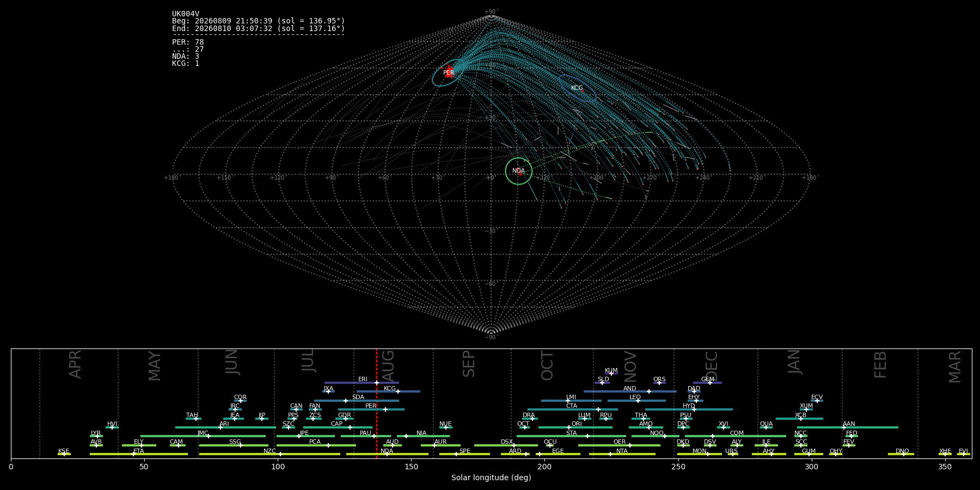Click the DNO shower label
The height and width of the screenshot is (490, 980).
(x=902, y=451)
